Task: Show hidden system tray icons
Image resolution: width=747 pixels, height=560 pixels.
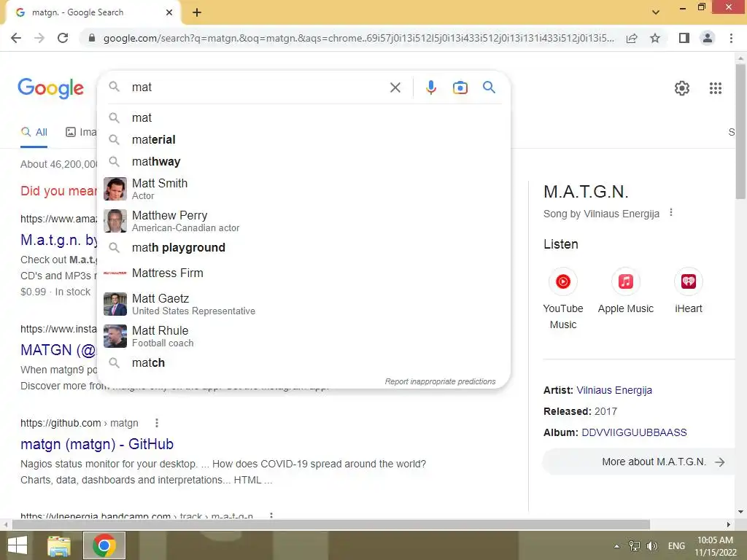Action: (616, 546)
